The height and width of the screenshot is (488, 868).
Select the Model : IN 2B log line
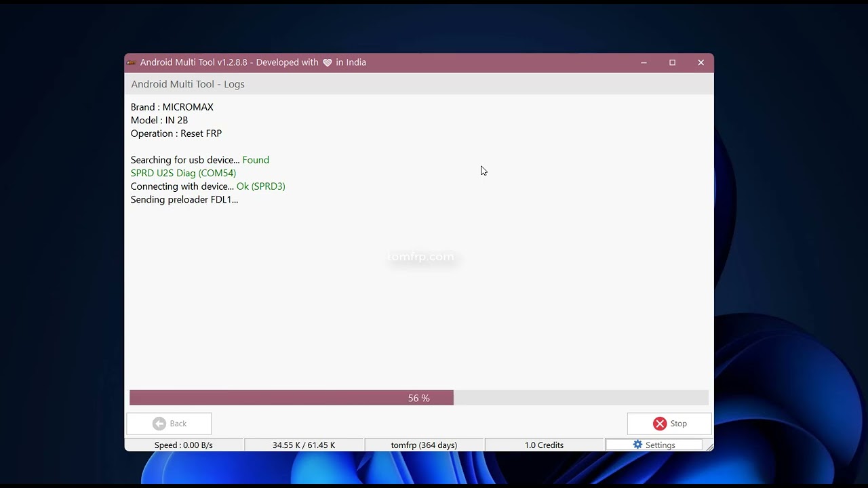tap(159, 120)
